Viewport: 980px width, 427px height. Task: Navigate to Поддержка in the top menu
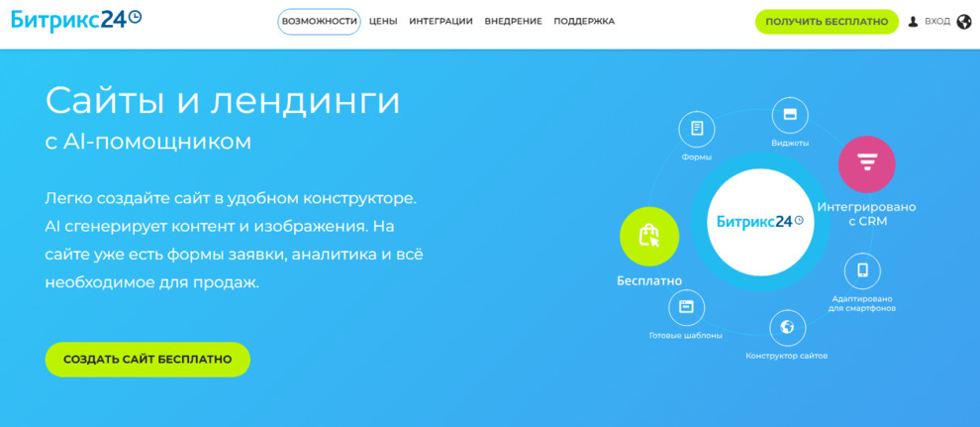pos(584,22)
